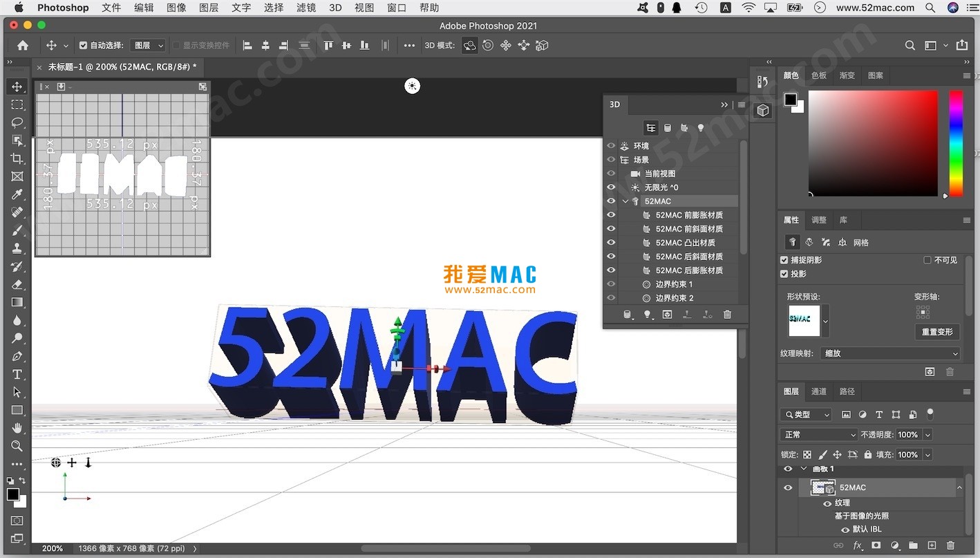Select the Gradient tool
Screen dimensions: 980x558
[17, 302]
